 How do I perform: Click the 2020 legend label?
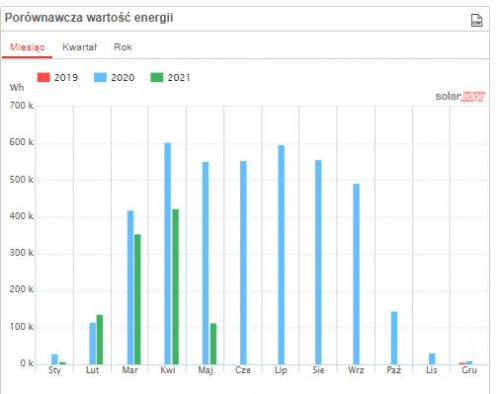click(x=123, y=78)
